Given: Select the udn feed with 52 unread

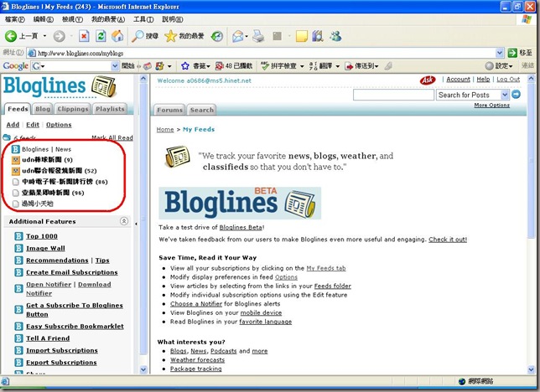Looking at the screenshot, I should 60,170.
